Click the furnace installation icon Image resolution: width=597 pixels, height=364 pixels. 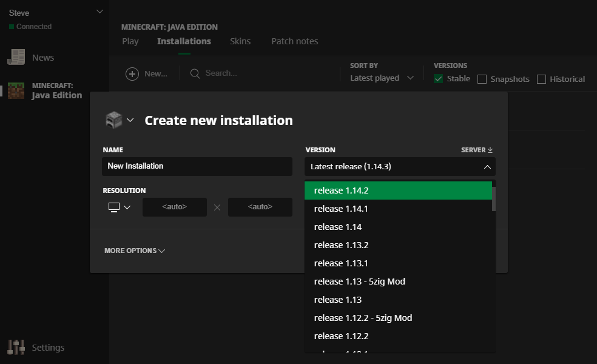114,120
